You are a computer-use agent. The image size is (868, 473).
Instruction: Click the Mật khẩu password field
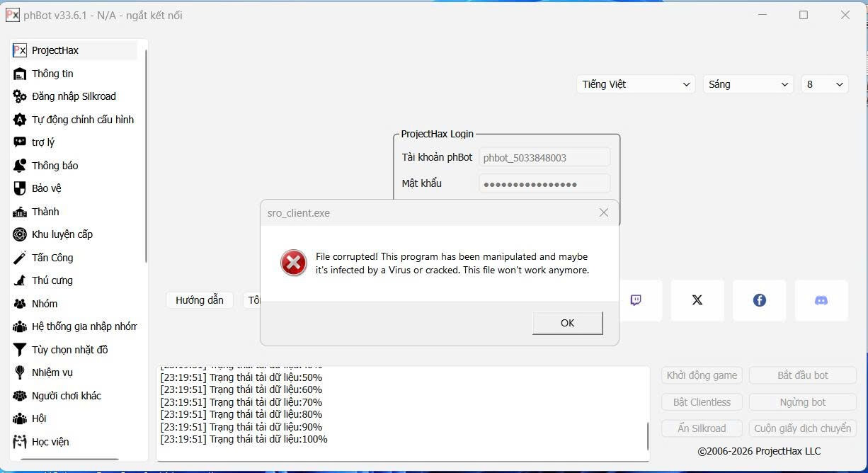[544, 183]
